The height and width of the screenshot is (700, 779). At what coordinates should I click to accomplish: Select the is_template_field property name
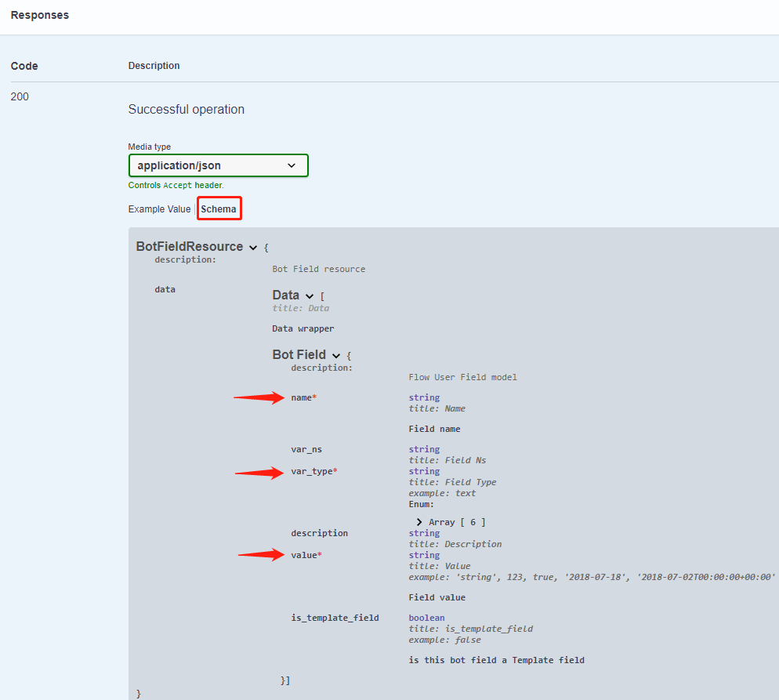(335, 618)
